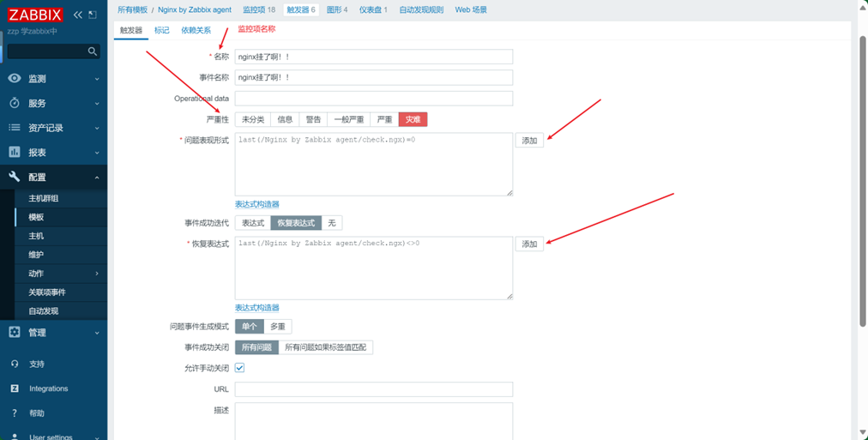Open 表达式构造器 under recovery expression
Image resolution: width=868 pixels, height=440 pixels.
(x=256, y=308)
